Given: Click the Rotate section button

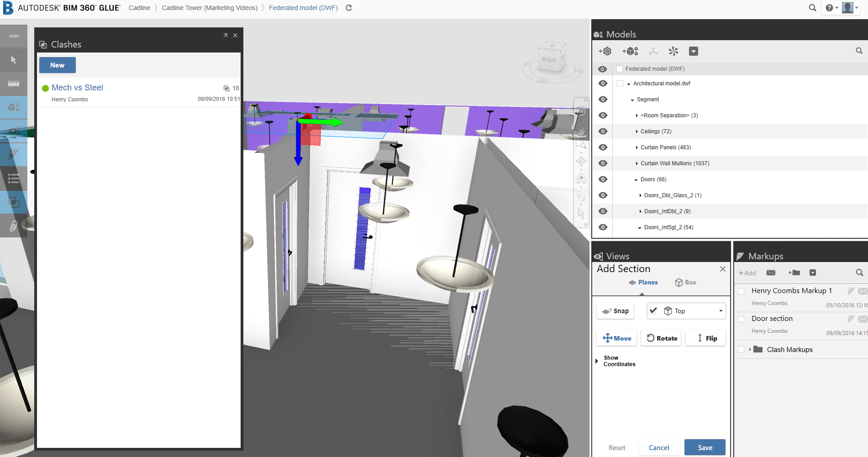Looking at the screenshot, I should coord(661,338).
